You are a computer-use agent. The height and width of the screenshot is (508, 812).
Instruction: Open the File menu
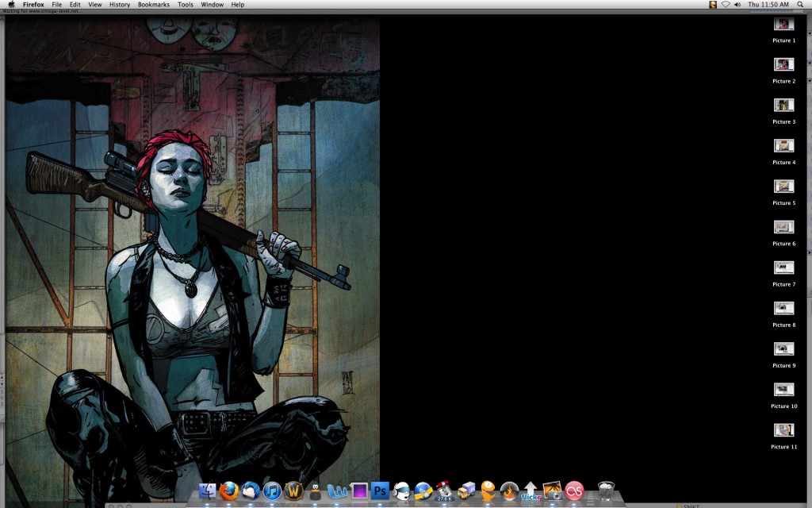pyautogui.click(x=57, y=4)
